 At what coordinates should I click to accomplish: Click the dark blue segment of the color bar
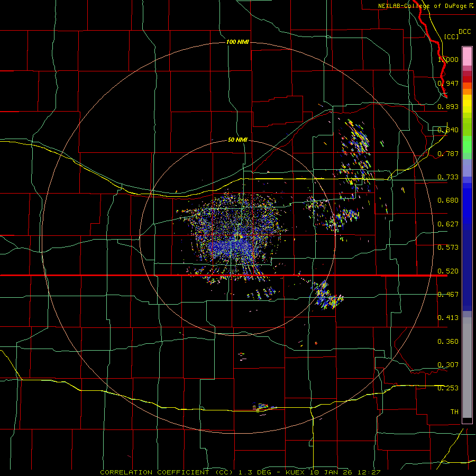pos(467,270)
